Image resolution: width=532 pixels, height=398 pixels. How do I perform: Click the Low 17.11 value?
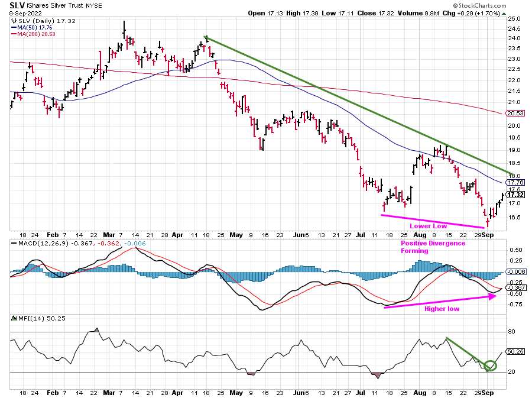click(338, 13)
